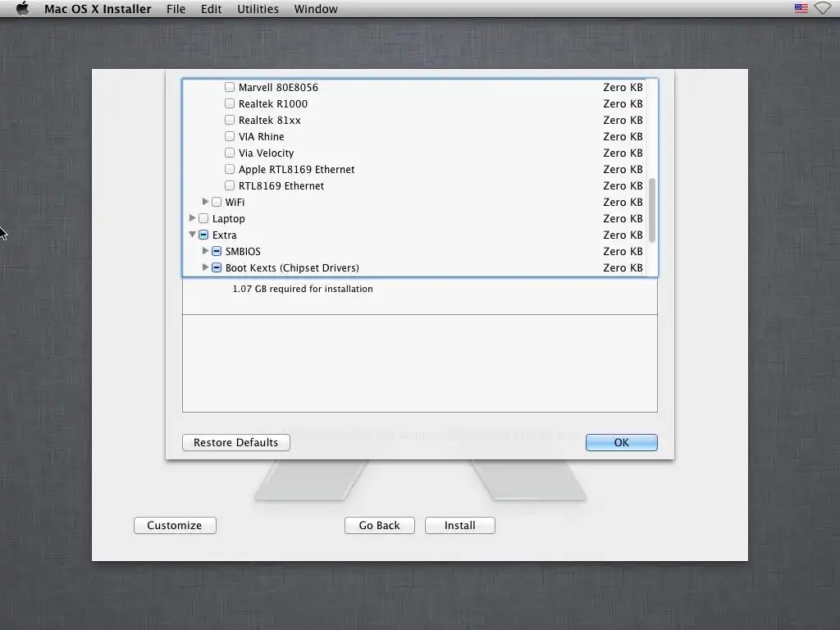Select the WiFi row label

235,203
